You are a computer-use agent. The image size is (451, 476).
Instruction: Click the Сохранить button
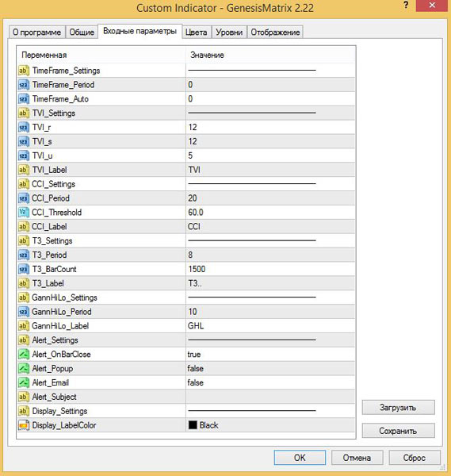[398, 431]
